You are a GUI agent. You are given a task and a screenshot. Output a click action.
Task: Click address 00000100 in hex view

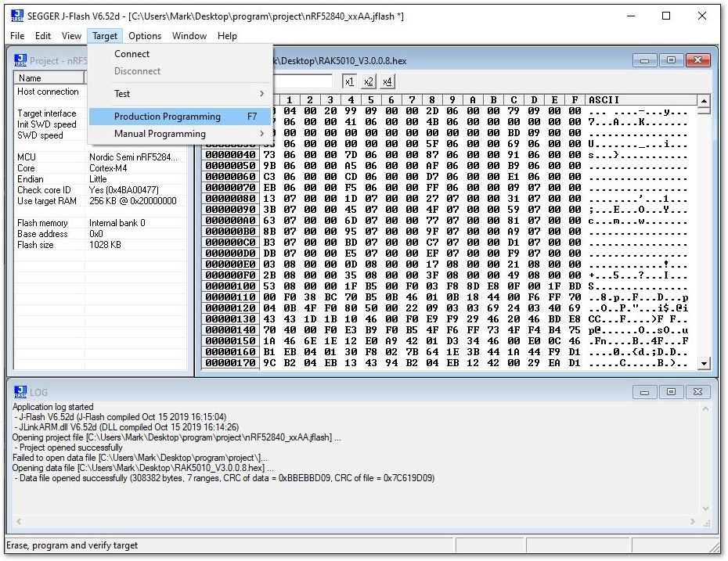pos(231,286)
